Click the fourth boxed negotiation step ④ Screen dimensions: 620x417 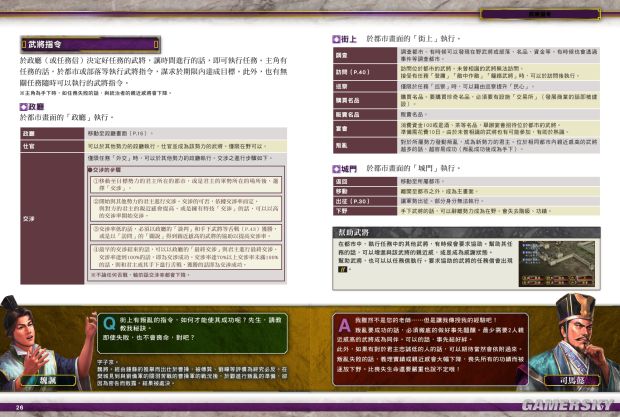[186, 257]
